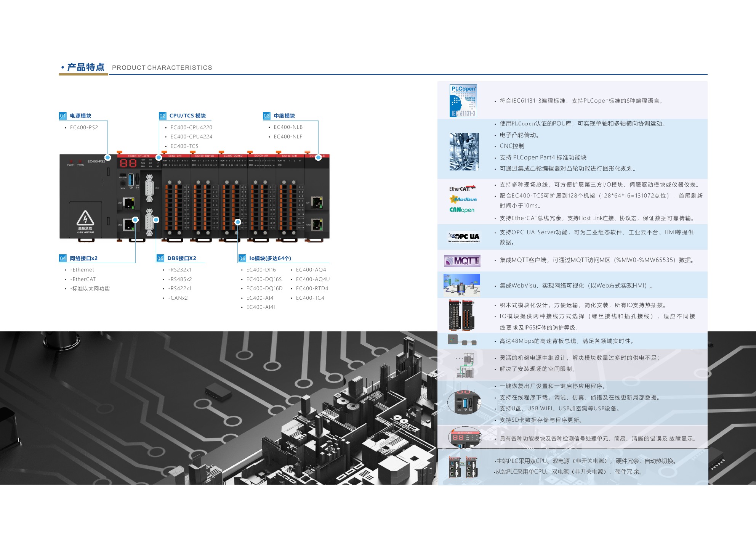Click the red 88 seven-segment display
The image size is (756, 535).
[x=128, y=163]
